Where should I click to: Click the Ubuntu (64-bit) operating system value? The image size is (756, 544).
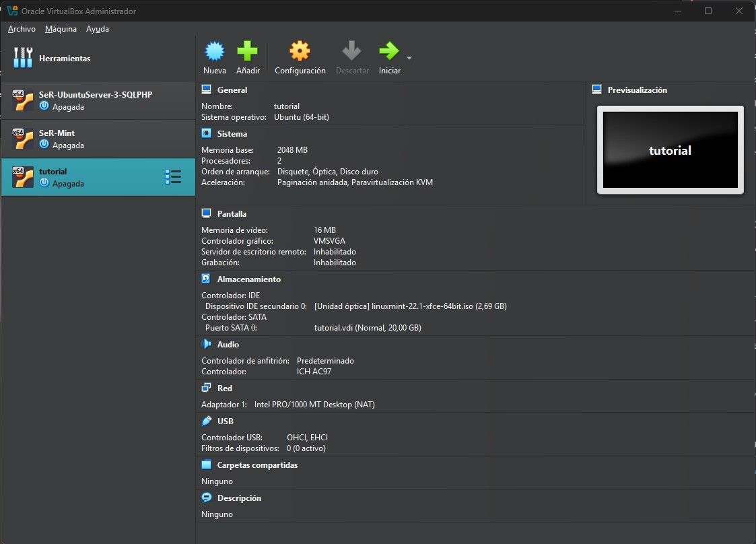click(x=302, y=117)
